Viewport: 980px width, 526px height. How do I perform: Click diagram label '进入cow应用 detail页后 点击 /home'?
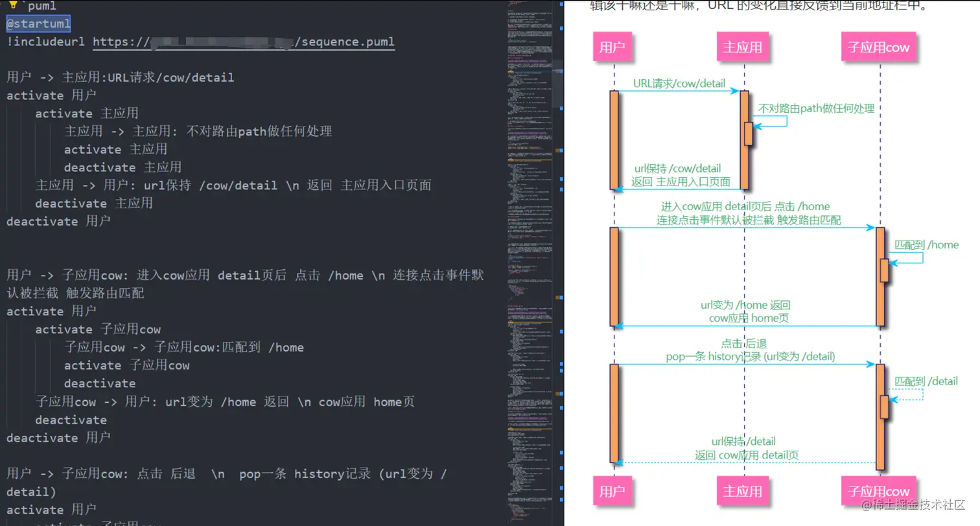coord(745,207)
